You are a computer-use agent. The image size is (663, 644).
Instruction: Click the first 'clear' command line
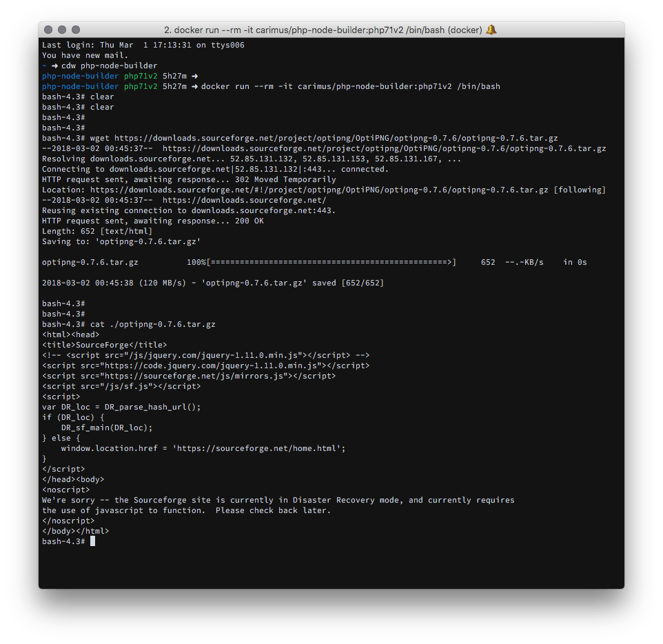(x=78, y=97)
